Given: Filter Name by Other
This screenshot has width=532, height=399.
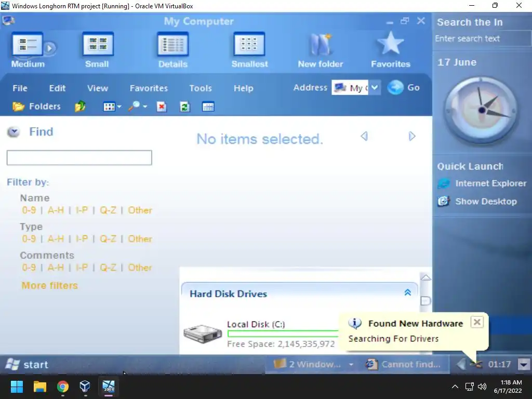Looking at the screenshot, I should (x=140, y=210).
